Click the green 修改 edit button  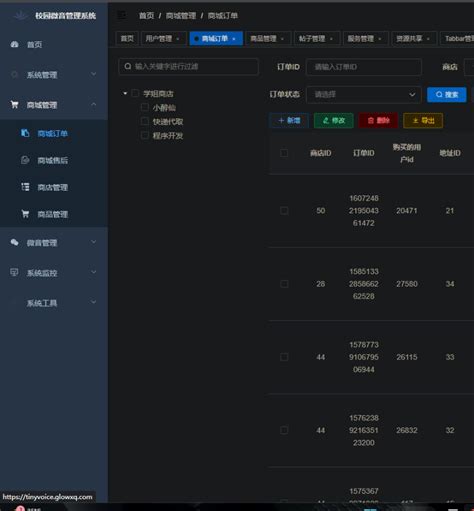click(334, 120)
